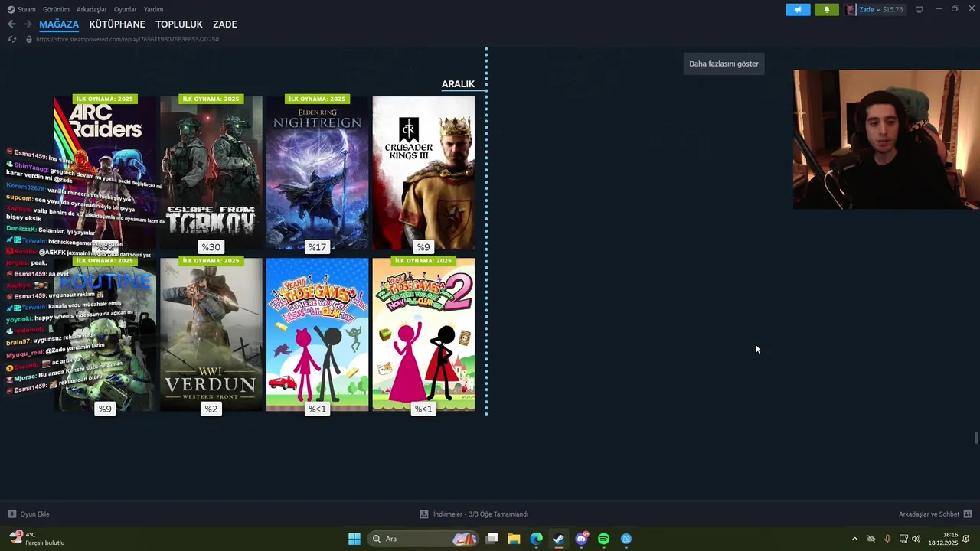980x551 pixels.
Task: Open the blue circular taskbar app
Action: coord(626,539)
